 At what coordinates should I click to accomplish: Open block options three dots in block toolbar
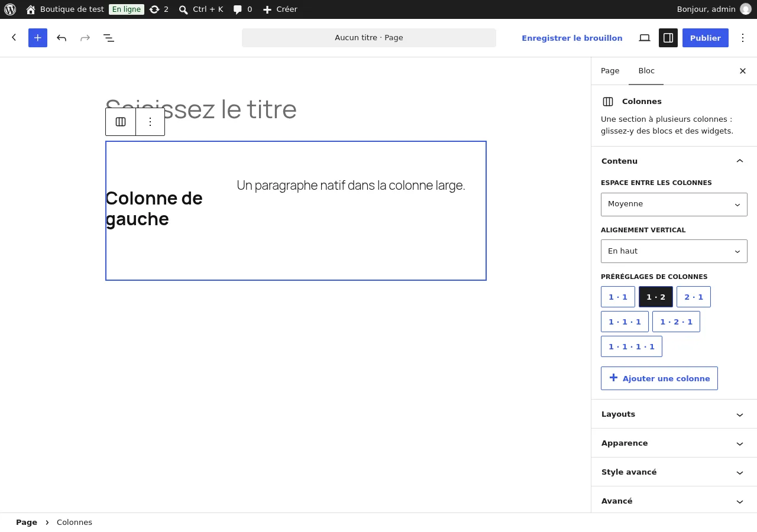point(150,122)
